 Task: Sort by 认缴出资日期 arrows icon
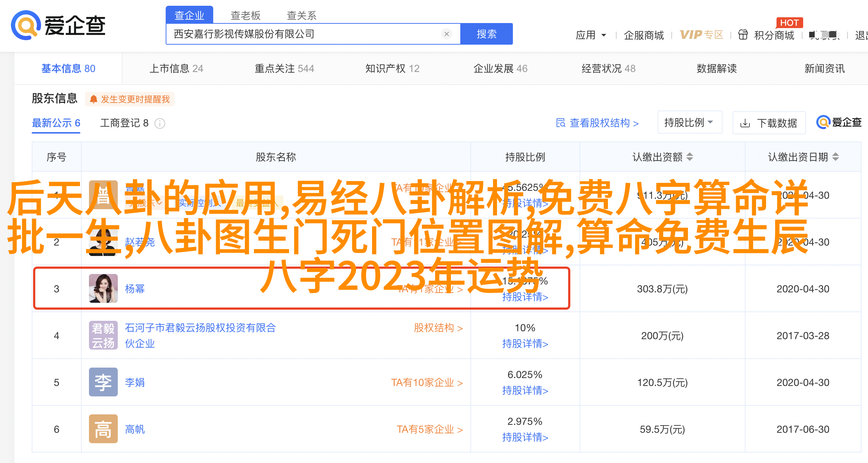click(836, 157)
